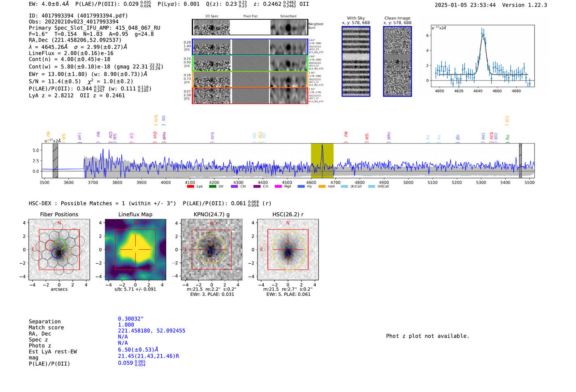Click the LineFlux = 2.00(±0.16)e-16 text
This screenshot has height=392, width=576.
pyautogui.click(x=71, y=53)
